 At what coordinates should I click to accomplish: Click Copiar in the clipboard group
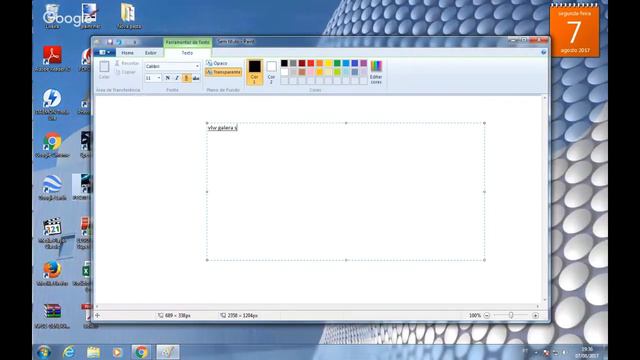click(x=125, y=72)
